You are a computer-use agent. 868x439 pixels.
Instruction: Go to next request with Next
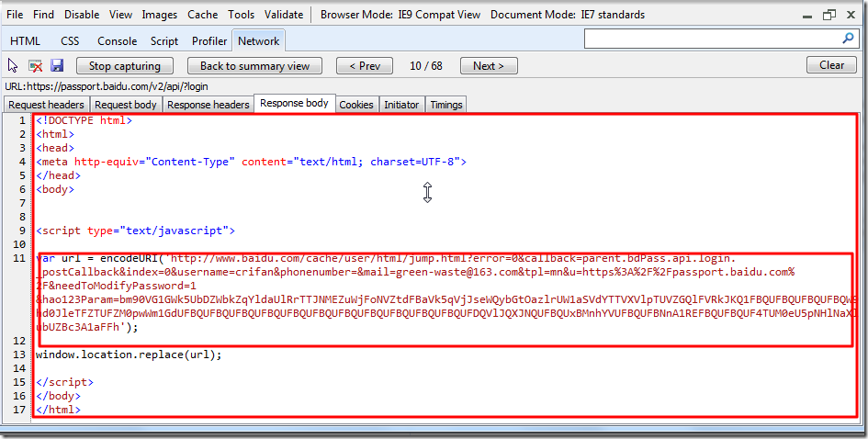click(x=489, y=66)
